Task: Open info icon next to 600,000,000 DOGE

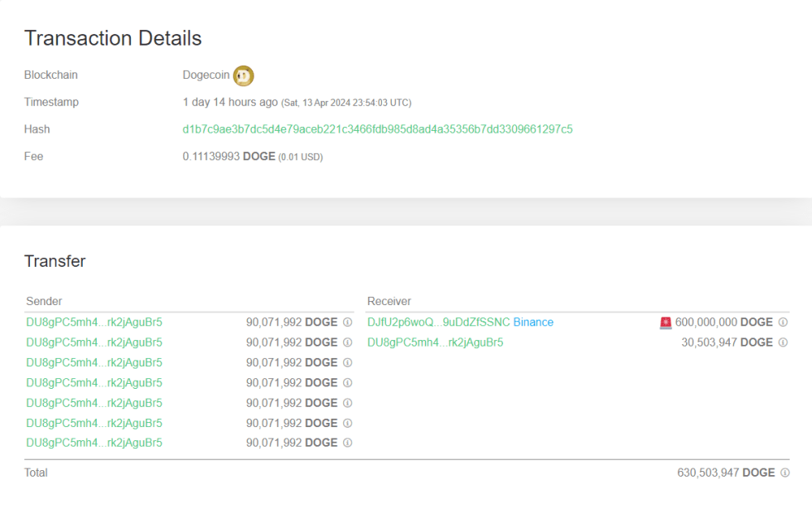Action: [784, 322]
